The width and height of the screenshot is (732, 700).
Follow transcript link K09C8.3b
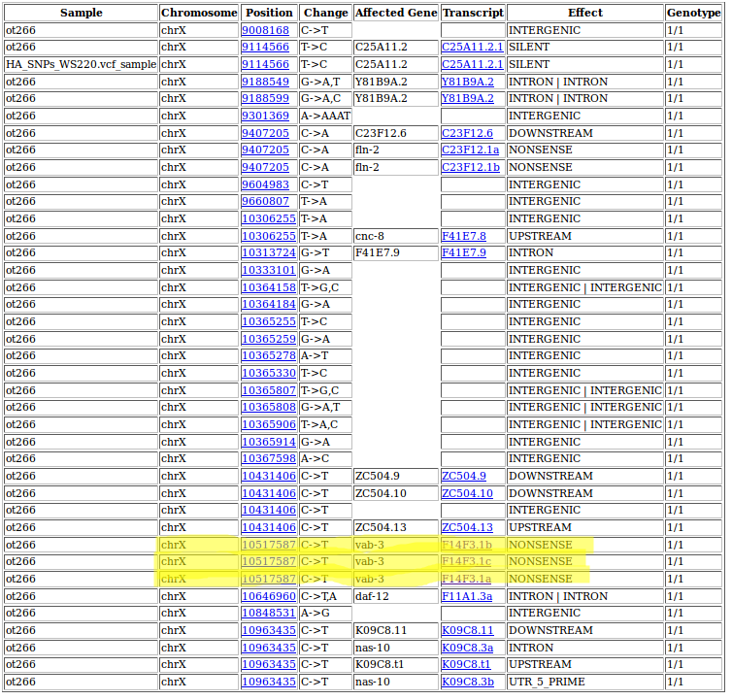pyautogui.click(x=468, y=681)
